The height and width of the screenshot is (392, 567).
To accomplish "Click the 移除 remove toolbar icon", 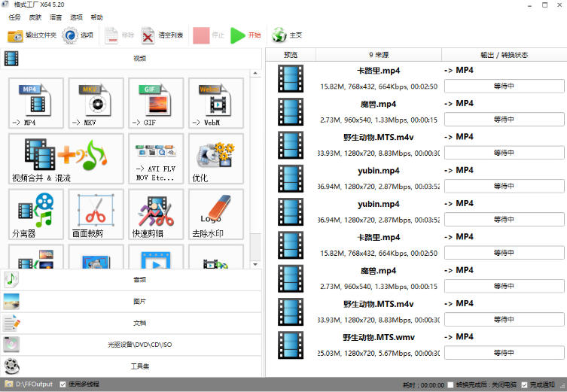I will coord(111,35).
